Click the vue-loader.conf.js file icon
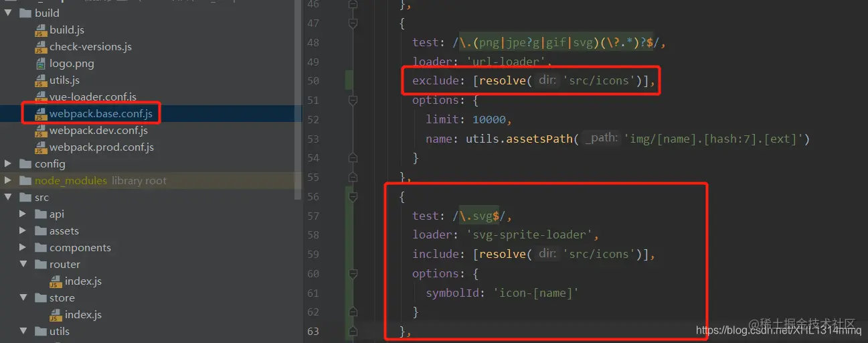 39,97
